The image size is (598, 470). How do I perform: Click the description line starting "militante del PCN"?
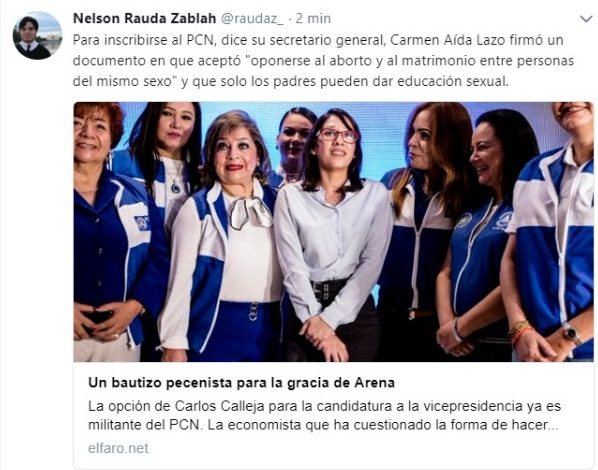tap(323, 425)
